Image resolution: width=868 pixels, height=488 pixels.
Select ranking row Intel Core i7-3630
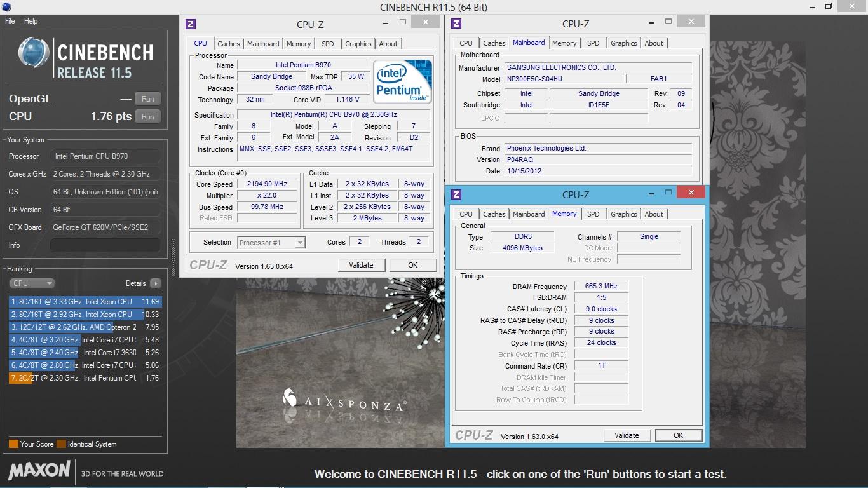pyautogui.click(x=85, y=353)
